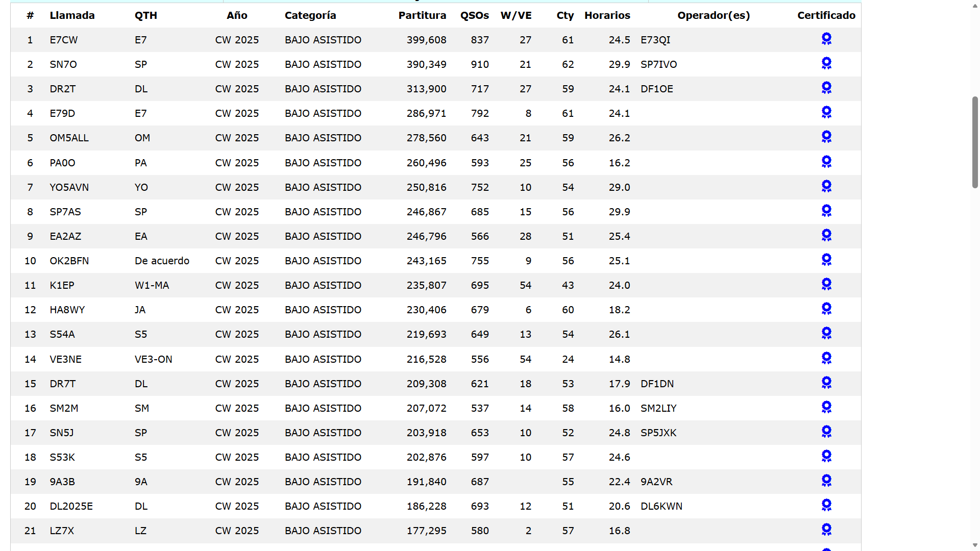View certificate for DL2025E row
The image size is (980, 551).
826,505
